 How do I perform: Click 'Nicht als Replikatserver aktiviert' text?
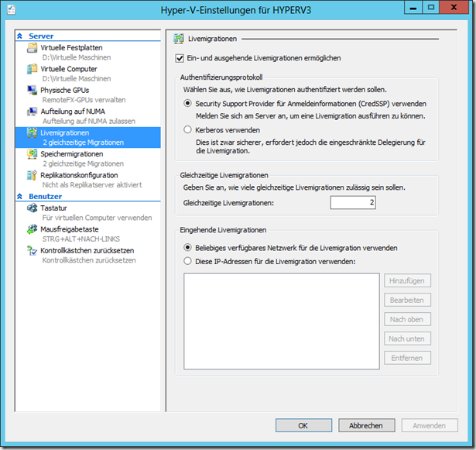tap(92, 185)
